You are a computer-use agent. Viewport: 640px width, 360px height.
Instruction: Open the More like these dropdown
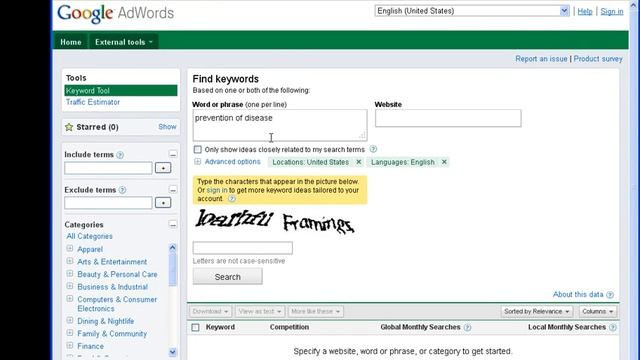click(x=316, y=311)
